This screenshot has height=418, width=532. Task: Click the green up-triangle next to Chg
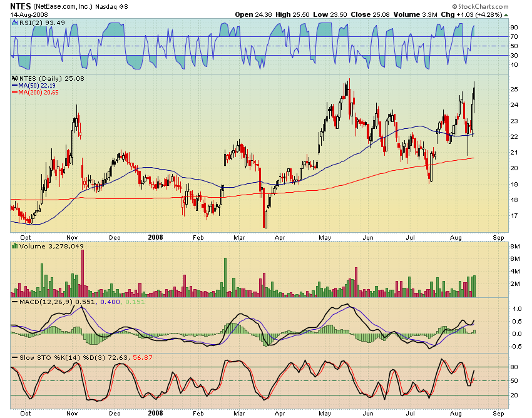coord(506,15)
